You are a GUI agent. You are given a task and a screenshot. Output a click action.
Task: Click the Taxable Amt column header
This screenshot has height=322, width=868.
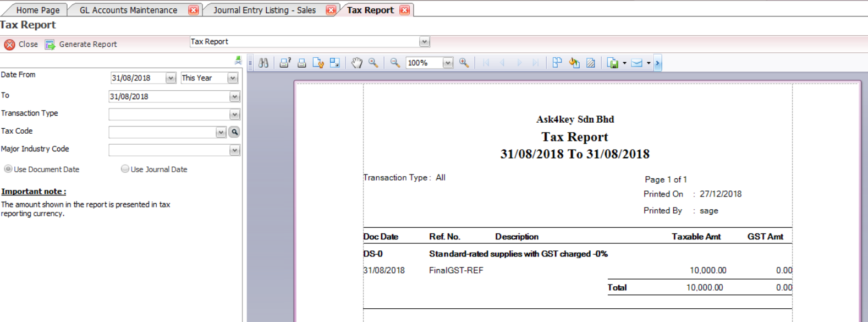696,237
